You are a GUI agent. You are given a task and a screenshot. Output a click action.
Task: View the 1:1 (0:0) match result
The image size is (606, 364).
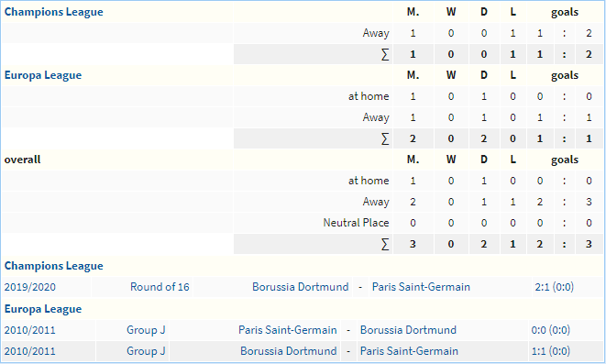551,351
